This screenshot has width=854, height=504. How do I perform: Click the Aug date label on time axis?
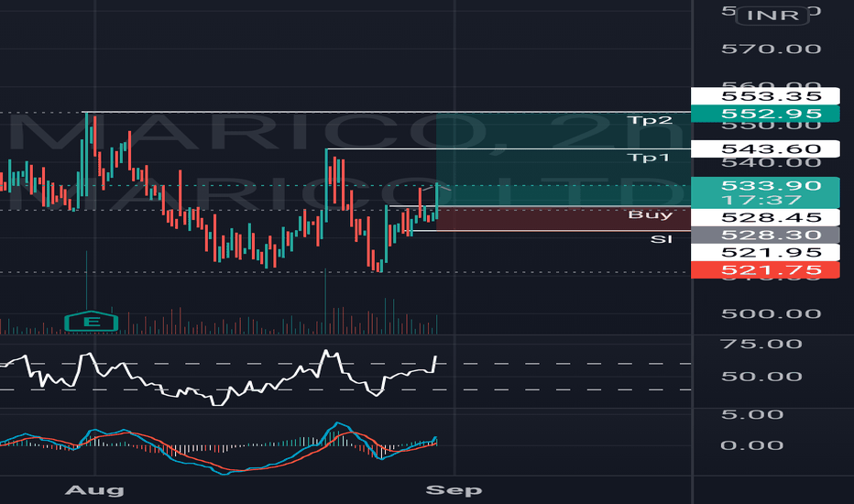tap(94, 490)
